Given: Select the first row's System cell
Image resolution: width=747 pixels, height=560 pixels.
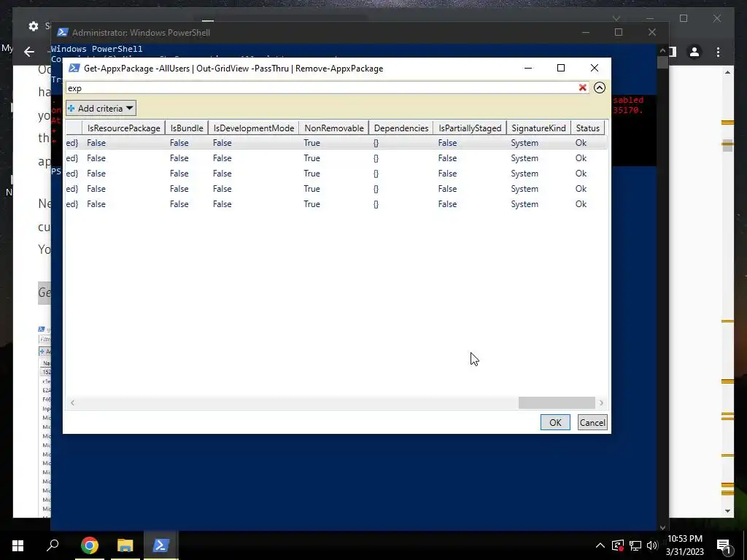Looking at the screenshot, I should 525,143.
